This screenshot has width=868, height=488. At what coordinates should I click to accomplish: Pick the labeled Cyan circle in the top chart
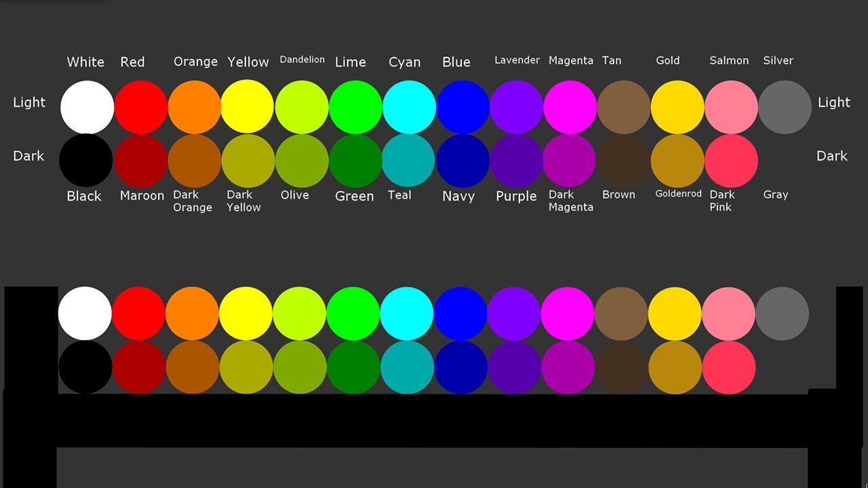pos(409,107)
